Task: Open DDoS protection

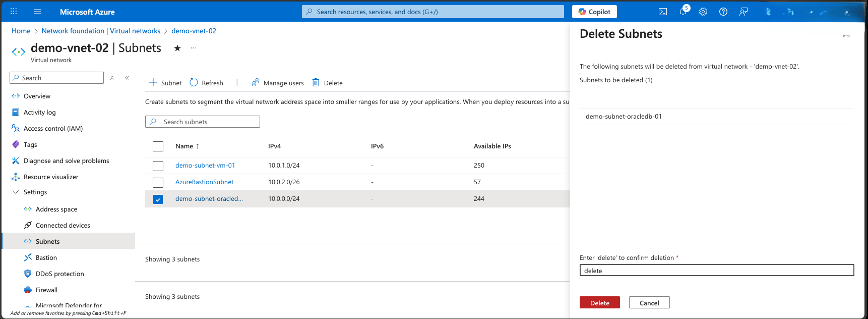Action: coord(60,274)
